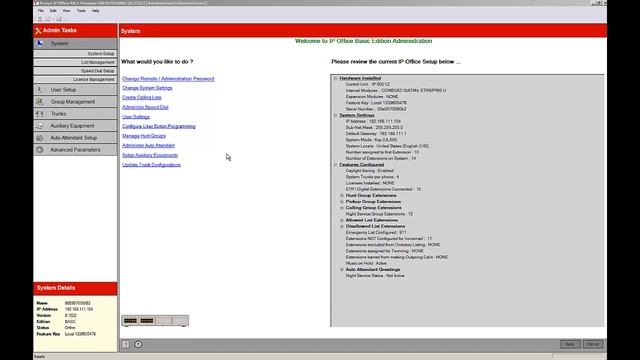Screen dimensions: 640x360
Task: Open the Group Management section
Action: tap(75, 102)
